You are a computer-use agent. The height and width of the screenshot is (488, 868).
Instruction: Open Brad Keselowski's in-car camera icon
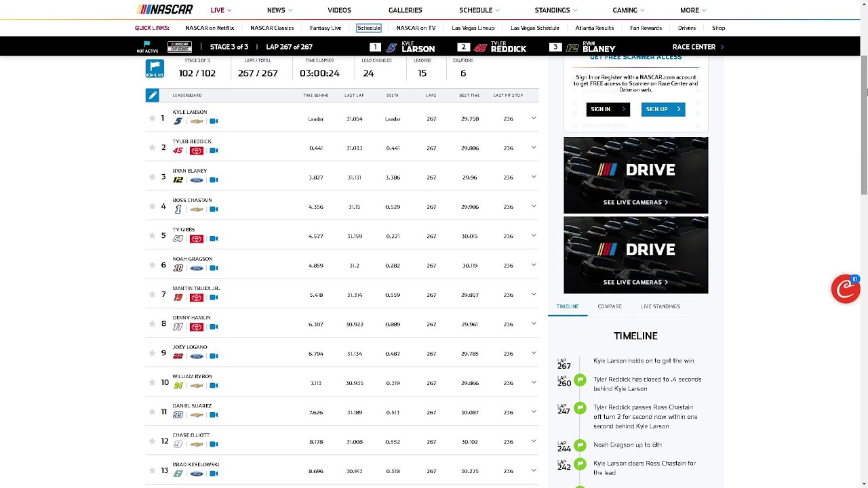click(x=214, y=474)
